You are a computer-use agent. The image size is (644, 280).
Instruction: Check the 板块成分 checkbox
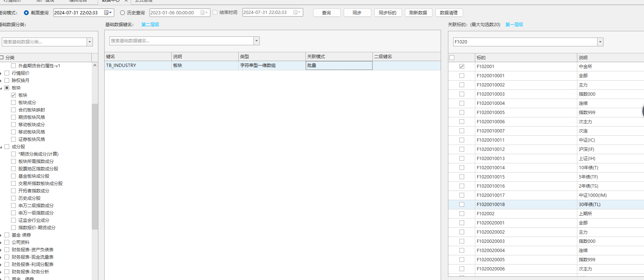(x=13, y=103)
